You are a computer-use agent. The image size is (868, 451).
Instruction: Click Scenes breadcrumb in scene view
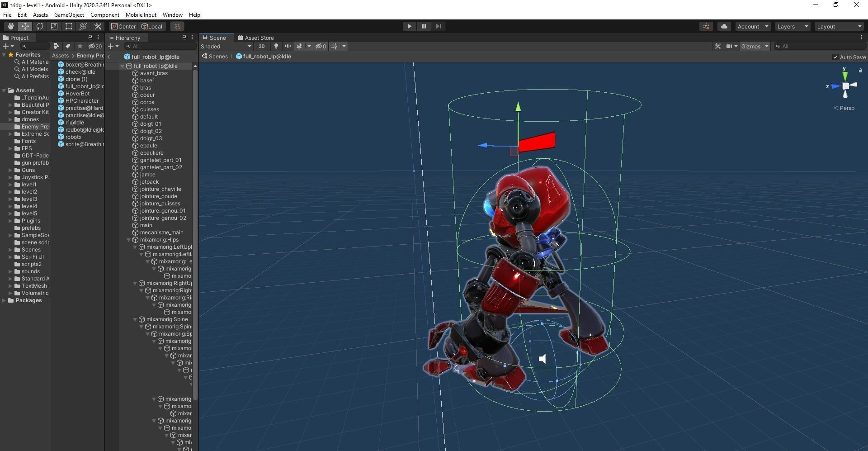coord(215,57)
